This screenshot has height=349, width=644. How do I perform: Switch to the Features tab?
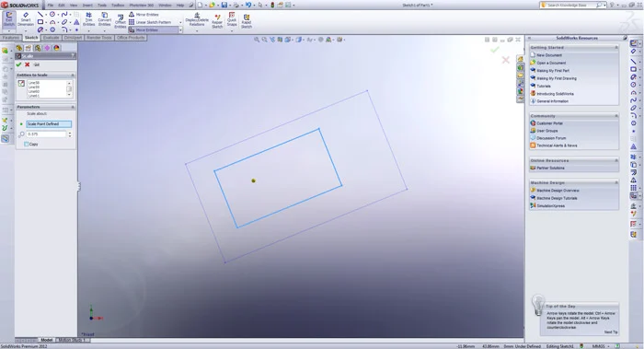pos(11,38)
